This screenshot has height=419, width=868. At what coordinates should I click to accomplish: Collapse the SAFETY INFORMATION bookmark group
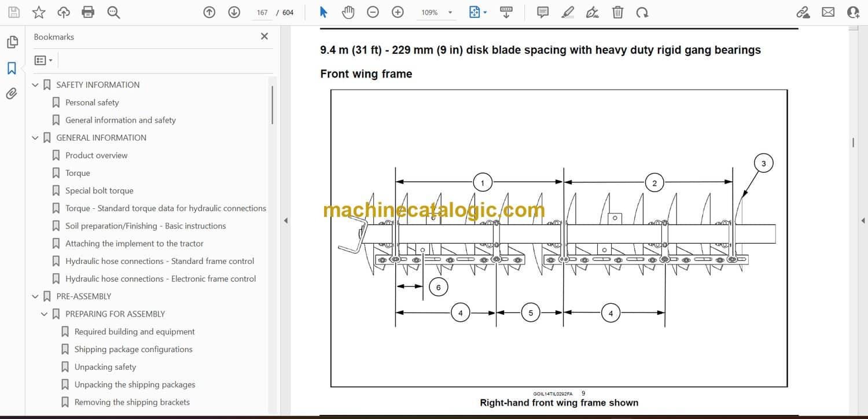tap(35, 85)
